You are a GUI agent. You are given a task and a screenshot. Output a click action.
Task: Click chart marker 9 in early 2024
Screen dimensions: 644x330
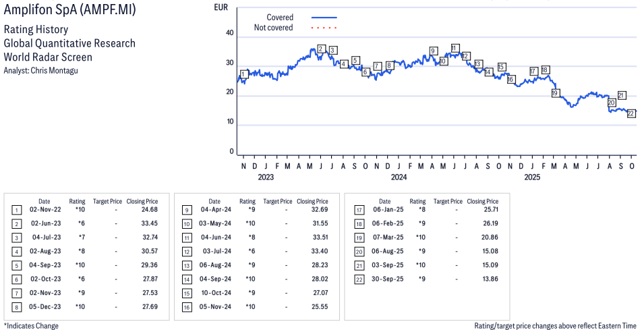[433, 51]
